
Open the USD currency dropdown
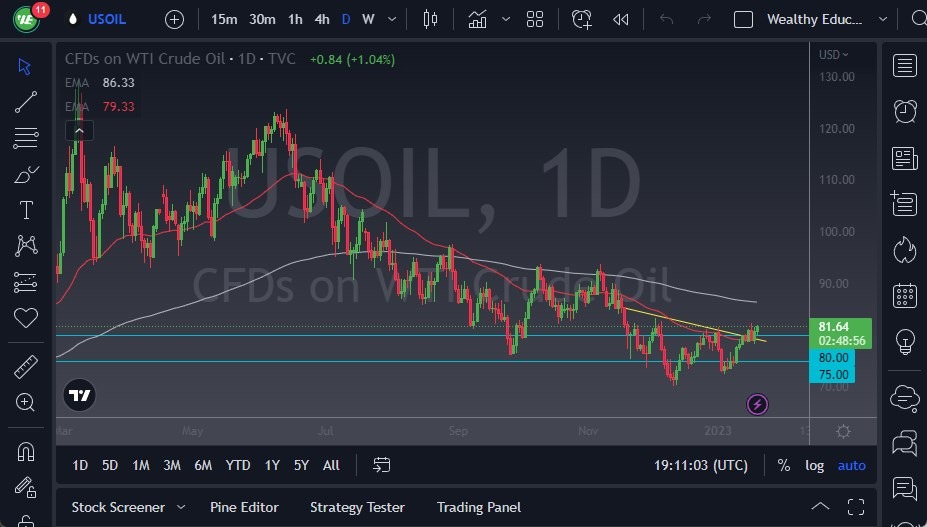point(834,55)
